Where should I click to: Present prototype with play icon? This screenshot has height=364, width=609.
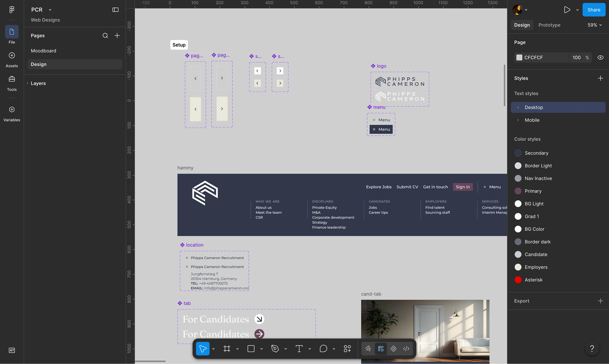(567, 10)
